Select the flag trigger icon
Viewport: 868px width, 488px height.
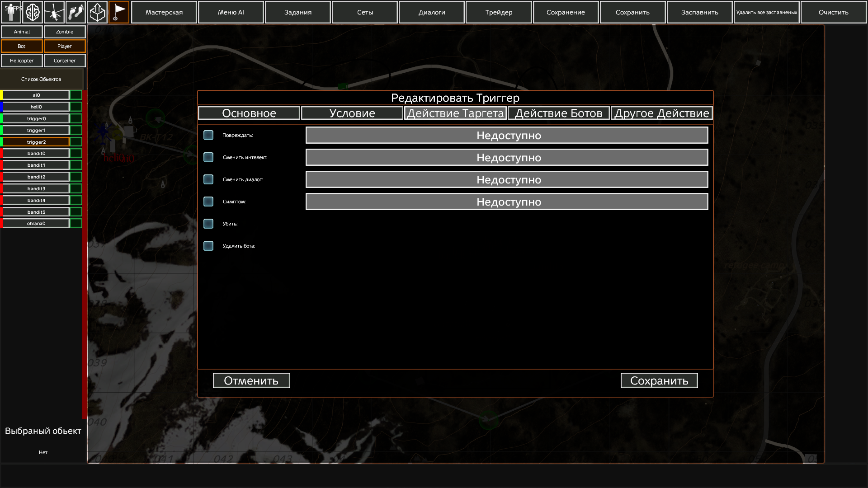point(119,12)
